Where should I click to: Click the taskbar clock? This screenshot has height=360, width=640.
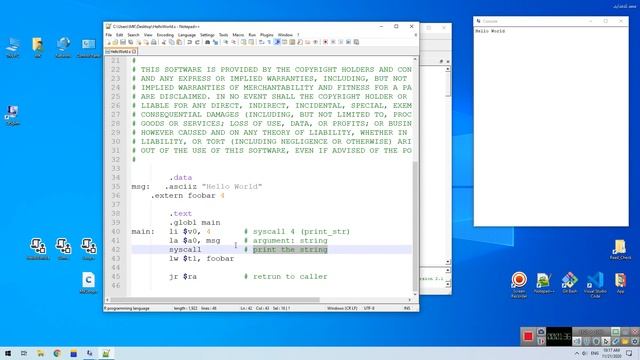coord(611,353)
